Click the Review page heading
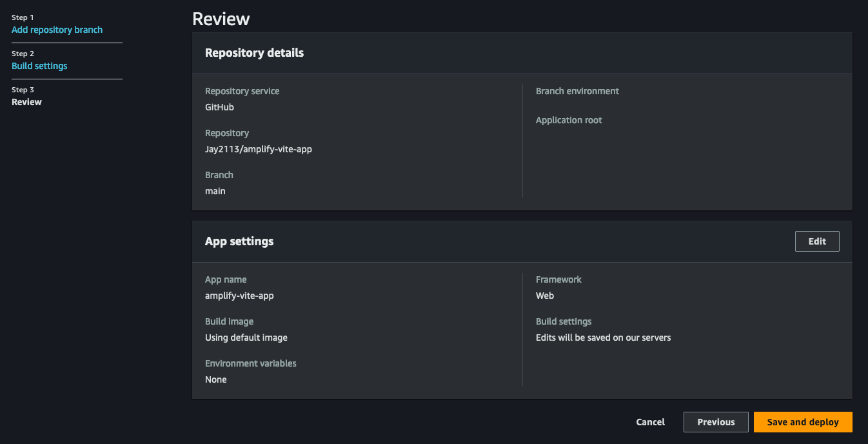Viewport: 868px width, 444px height. coord(221,19)
